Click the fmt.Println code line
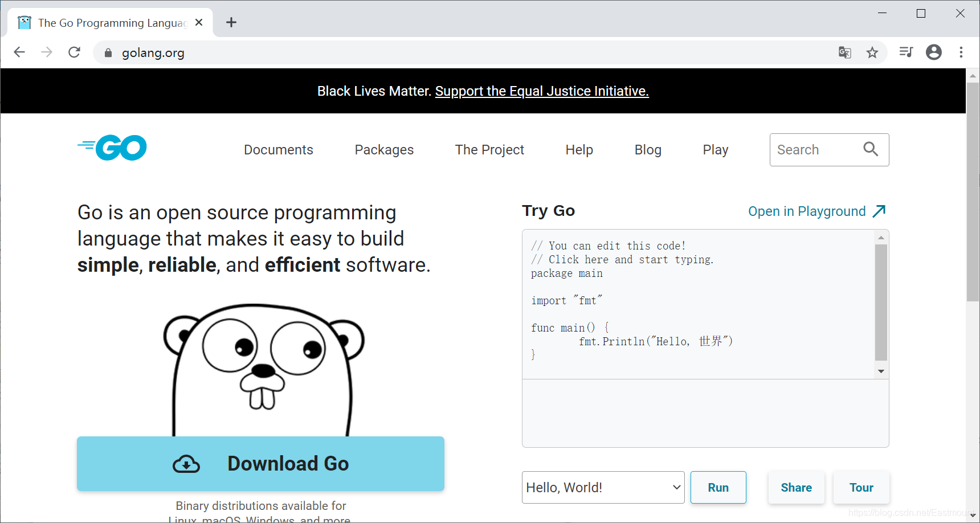 click(x=656, y=341)
